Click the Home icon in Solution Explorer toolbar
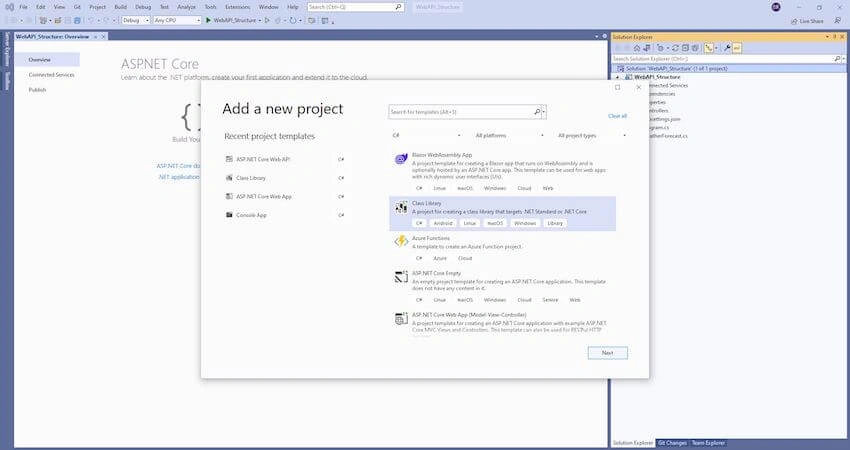Screen dimensions: 850x450 click(x=637, y=48)
